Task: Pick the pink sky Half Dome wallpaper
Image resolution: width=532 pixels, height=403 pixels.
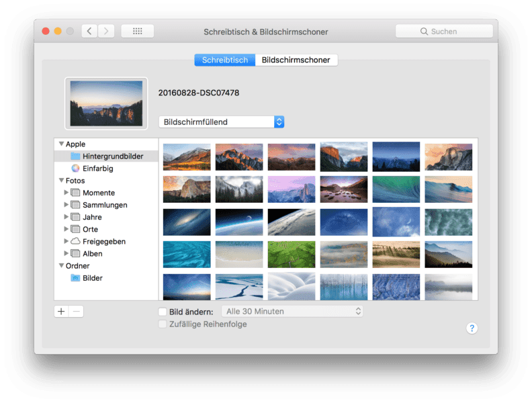Action: tap(291, 189)
